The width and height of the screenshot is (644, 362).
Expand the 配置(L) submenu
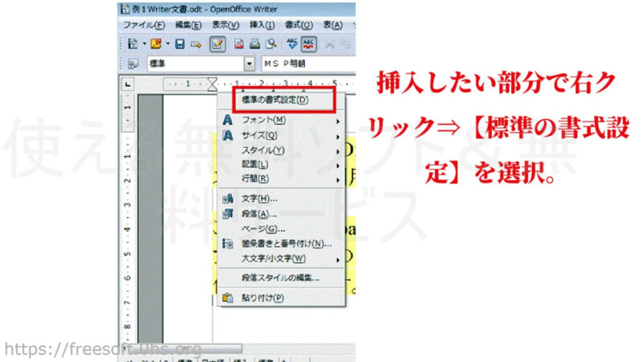282,165
